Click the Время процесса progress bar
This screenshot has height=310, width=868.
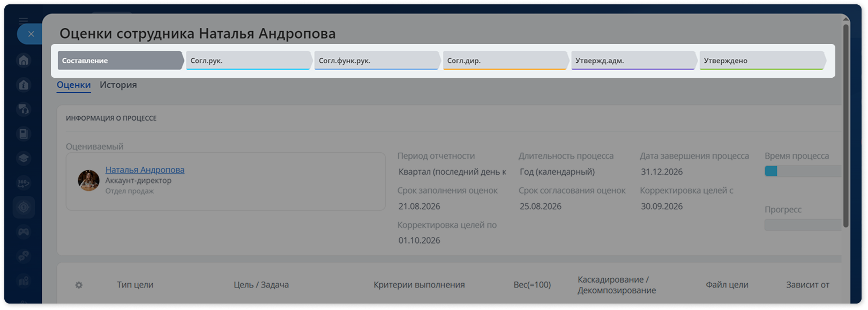click(803, 171)
